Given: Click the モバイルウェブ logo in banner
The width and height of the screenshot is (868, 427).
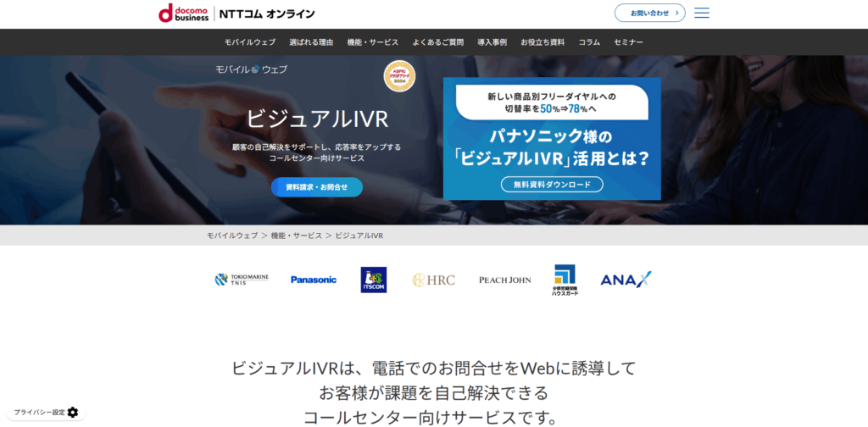Looking at the screenshot, I should [x=251, y=69].
